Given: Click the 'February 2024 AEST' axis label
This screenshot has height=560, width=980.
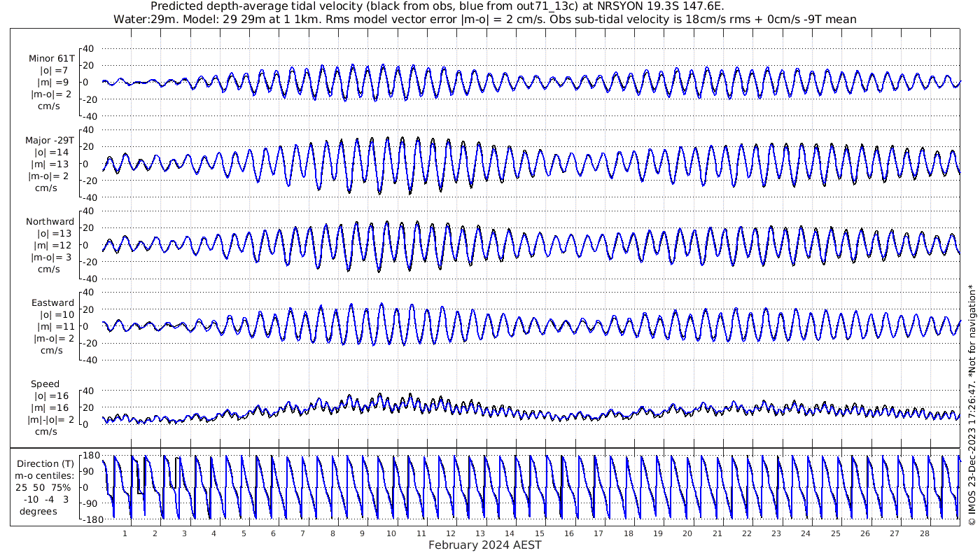Looking at the screenshot, I should point(484,545).
